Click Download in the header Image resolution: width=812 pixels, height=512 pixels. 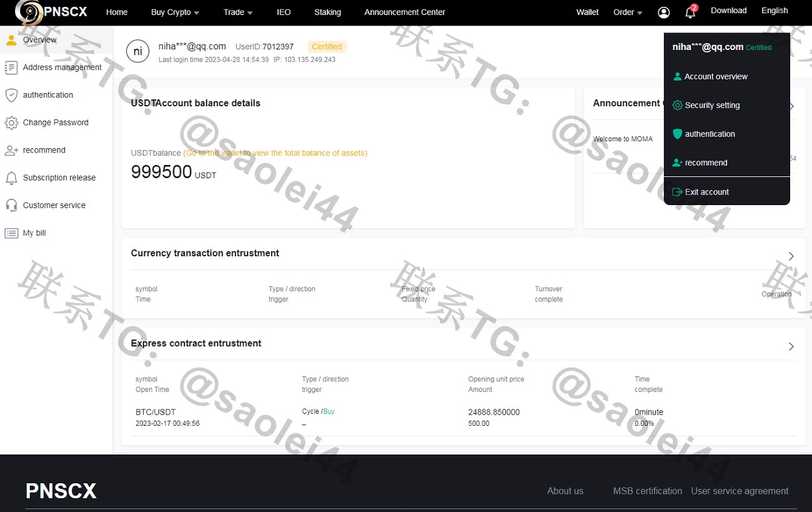tap(728, 11)
